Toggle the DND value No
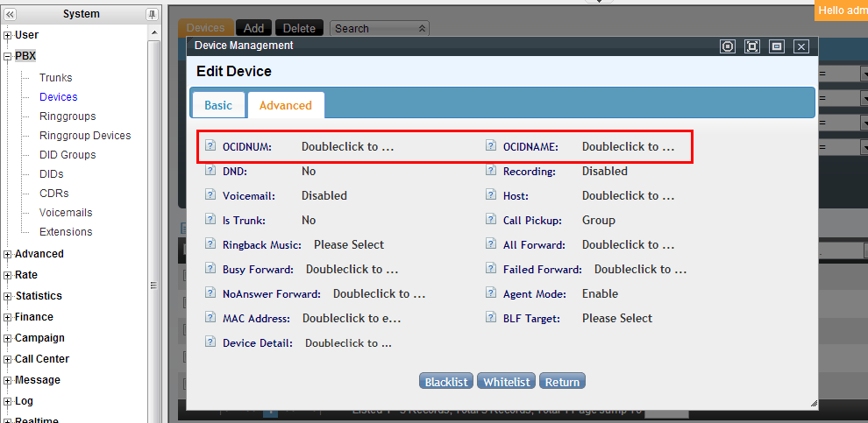Screen dimensions: 868x423 coord(309,171)
